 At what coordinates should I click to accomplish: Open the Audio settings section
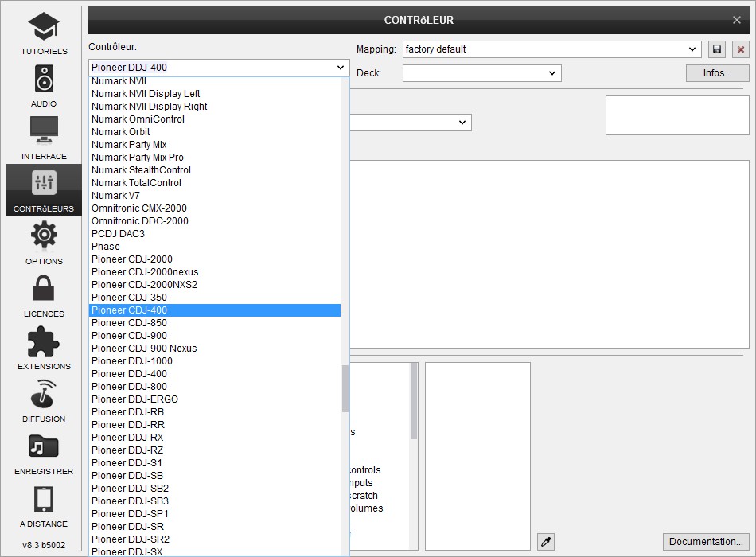(44, 86)
